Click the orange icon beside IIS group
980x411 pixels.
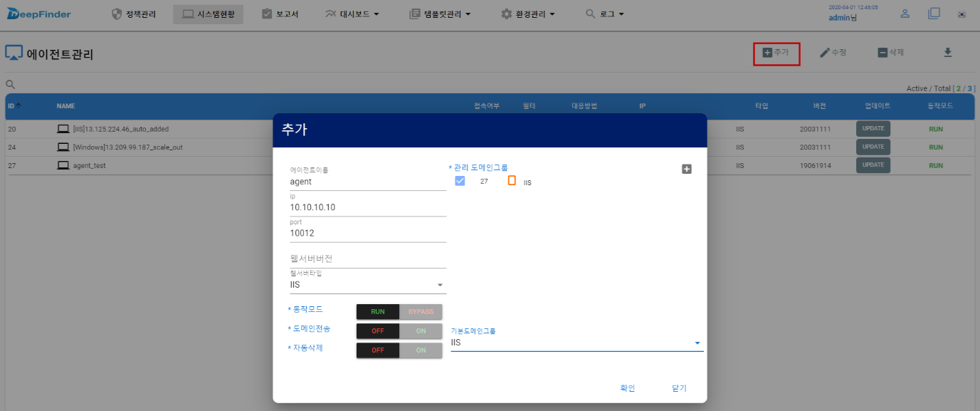tap(512, 181)
